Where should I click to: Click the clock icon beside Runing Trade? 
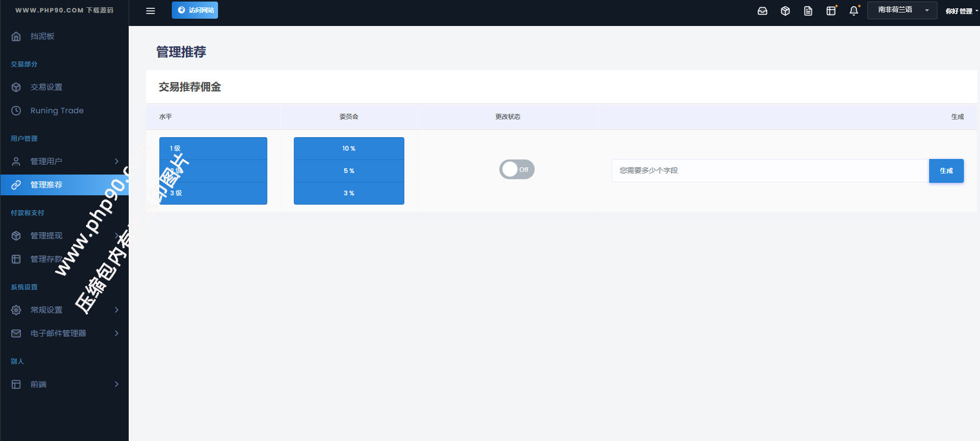click(x=16, y=111)
